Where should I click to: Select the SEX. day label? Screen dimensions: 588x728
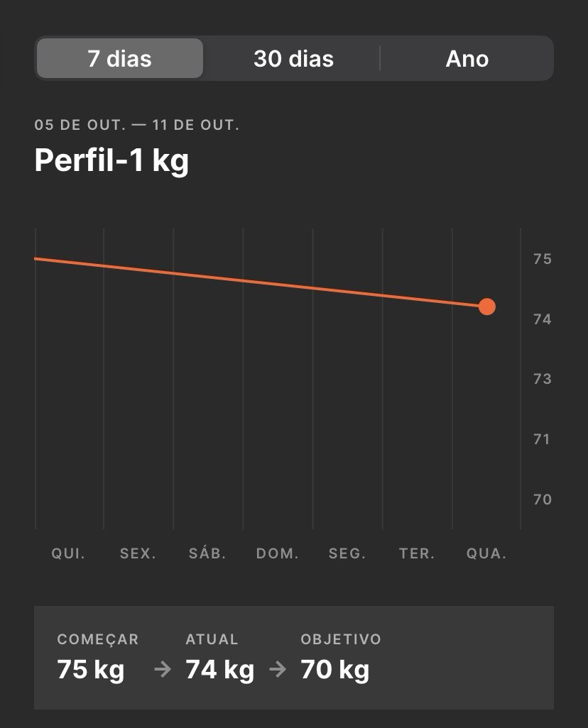(138, 553)
